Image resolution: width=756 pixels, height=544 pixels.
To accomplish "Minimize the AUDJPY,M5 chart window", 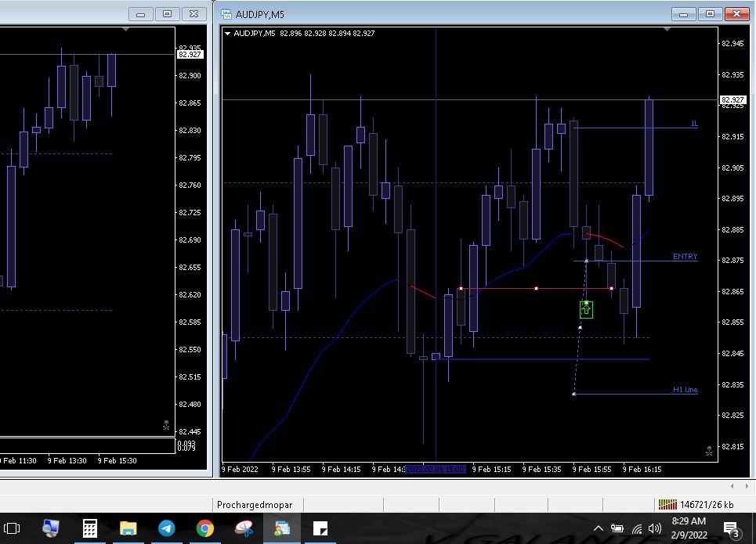I will pos(683,14).
